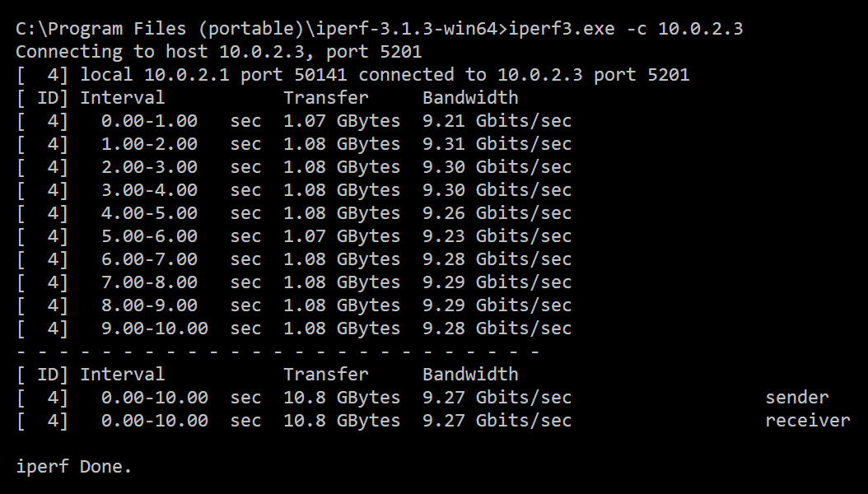Click the "sender" label
This screenshot has width=868, height=494.
point(796,398)
